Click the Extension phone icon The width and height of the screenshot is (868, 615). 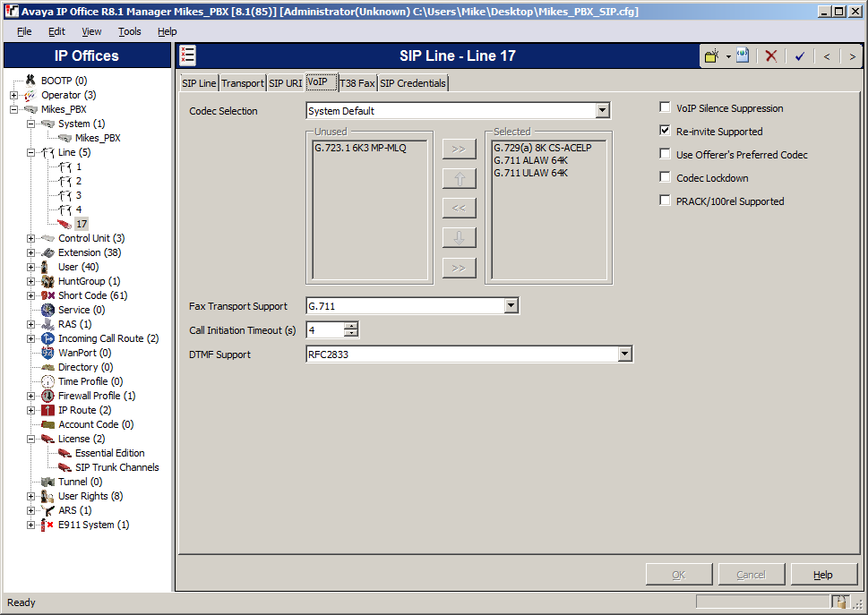pyautogui.click(x=47, y=252)
